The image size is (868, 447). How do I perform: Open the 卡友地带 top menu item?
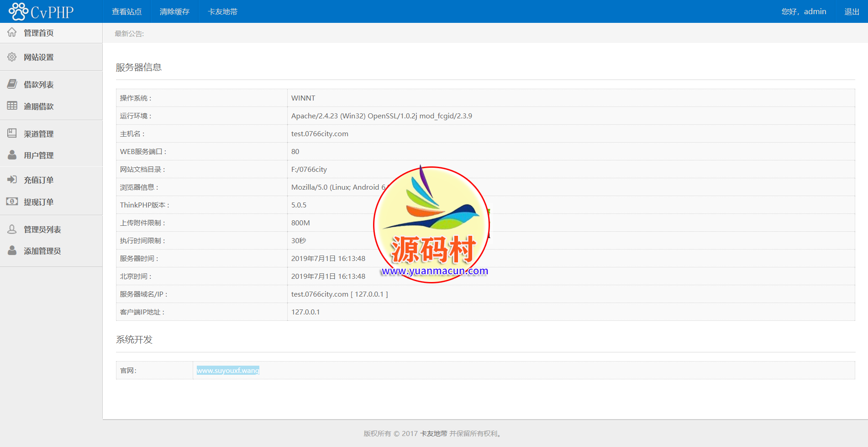click(x=222, y=12)
